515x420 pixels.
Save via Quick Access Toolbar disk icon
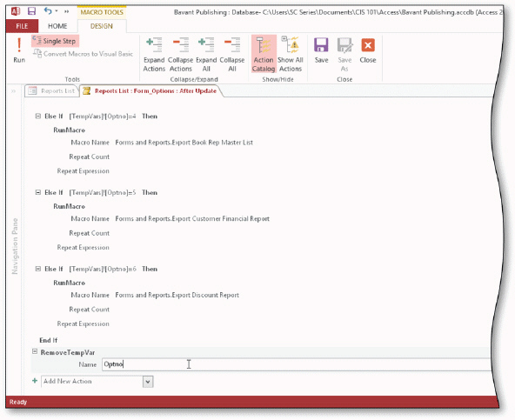click(x=31, y=11)
